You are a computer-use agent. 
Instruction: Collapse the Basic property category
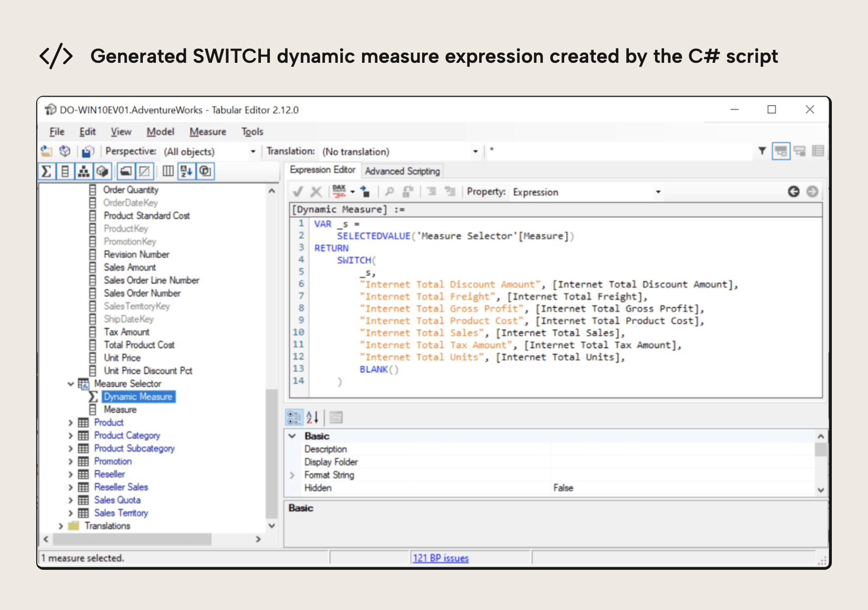click(x=292, y=436)
